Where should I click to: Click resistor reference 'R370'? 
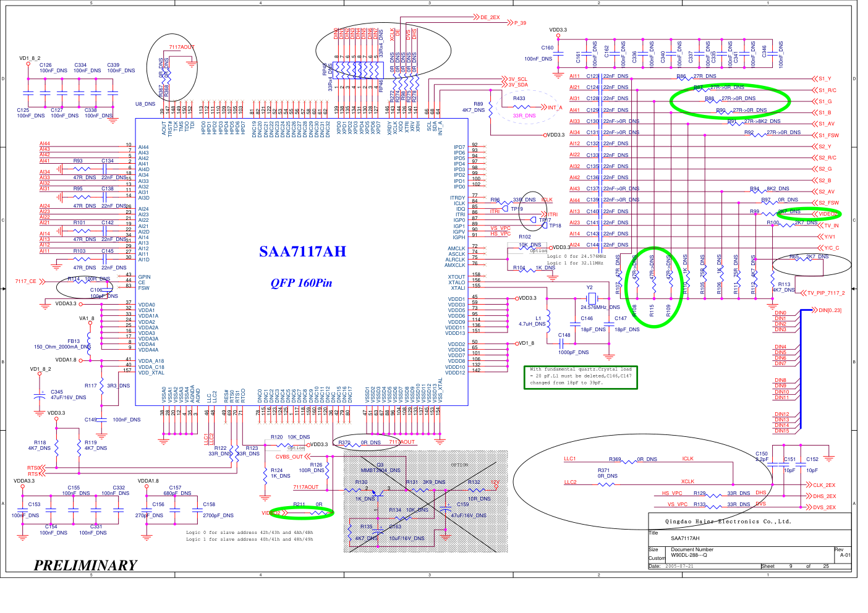coord(344,442)
